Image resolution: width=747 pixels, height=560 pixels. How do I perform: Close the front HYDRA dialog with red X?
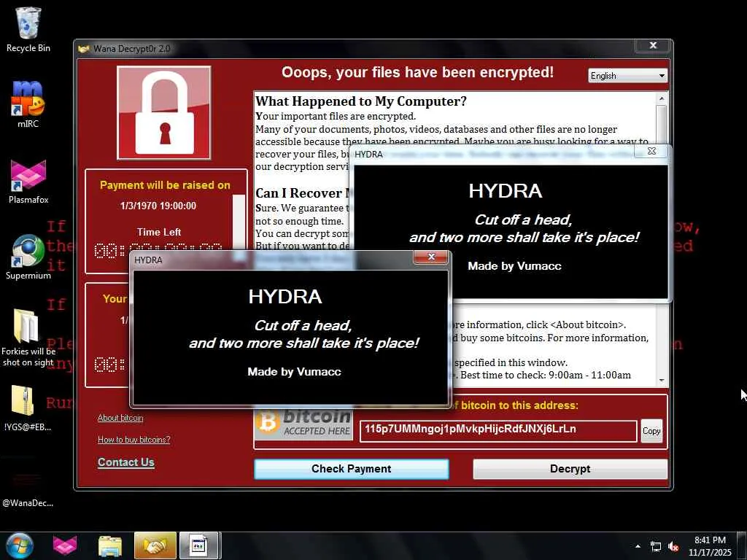[431, 257]
